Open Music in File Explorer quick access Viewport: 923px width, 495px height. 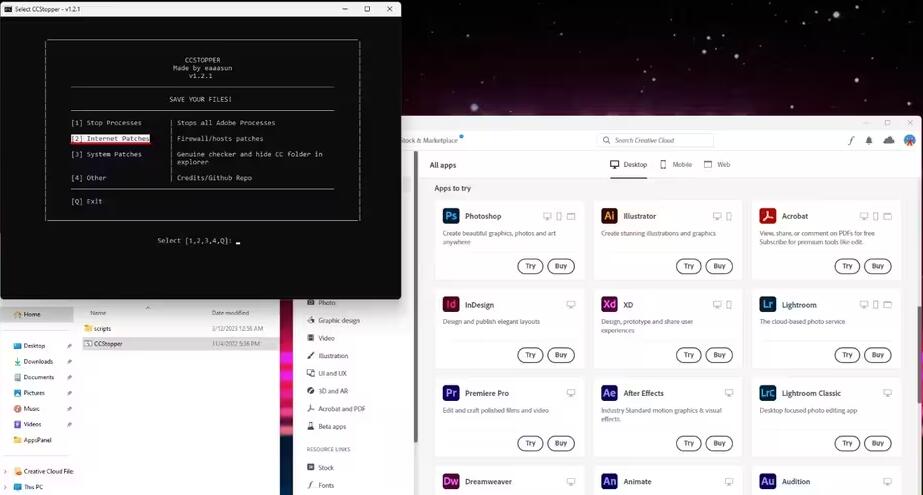point(31,408)
